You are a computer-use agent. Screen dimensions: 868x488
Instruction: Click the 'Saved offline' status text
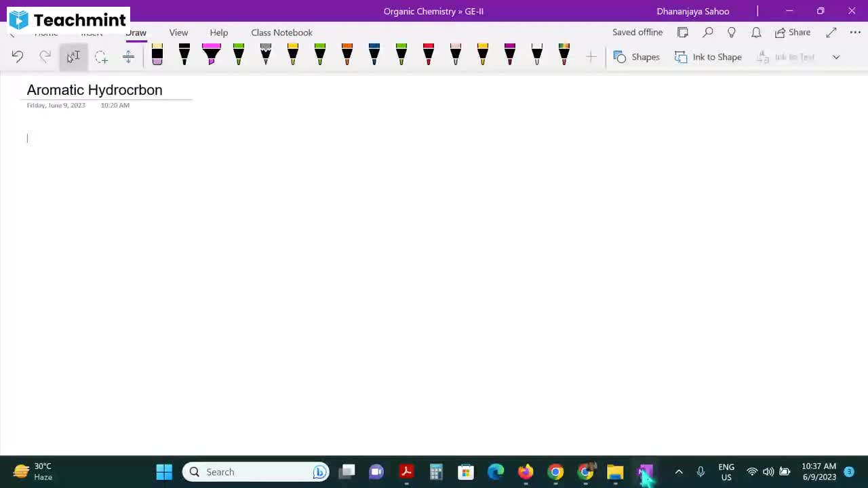[637, 33]
